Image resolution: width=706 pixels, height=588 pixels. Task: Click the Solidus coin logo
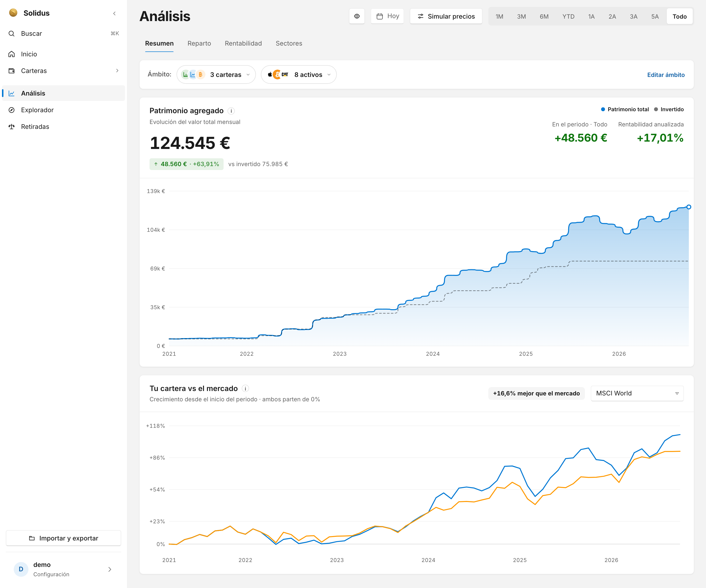pyautogui.click(x=13, y=13)
